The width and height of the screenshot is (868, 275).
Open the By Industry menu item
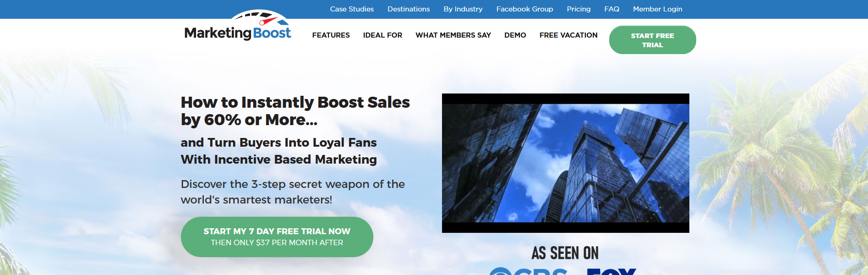coord(463,9)
